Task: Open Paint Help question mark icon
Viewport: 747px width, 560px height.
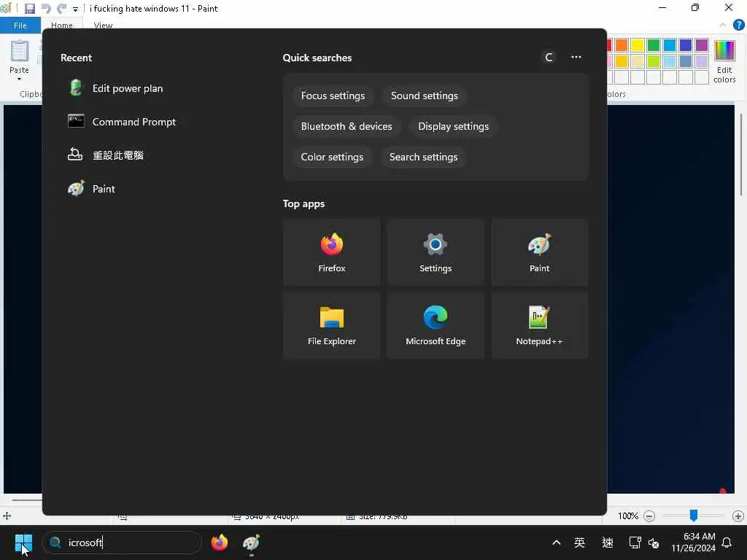Action: 738,26
